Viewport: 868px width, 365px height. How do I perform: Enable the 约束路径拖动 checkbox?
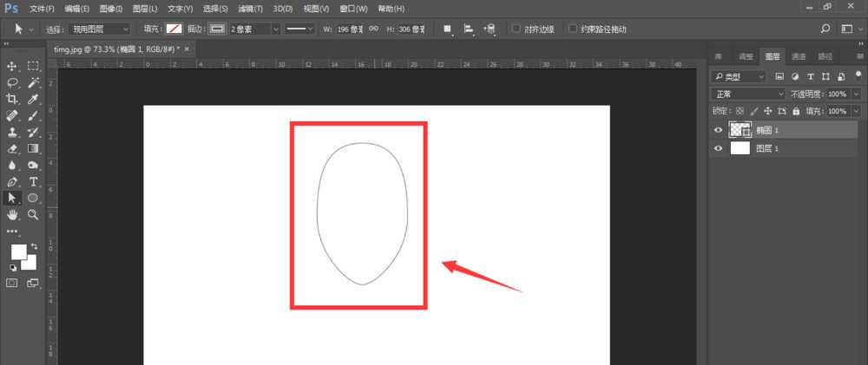[x=573, y=29]
